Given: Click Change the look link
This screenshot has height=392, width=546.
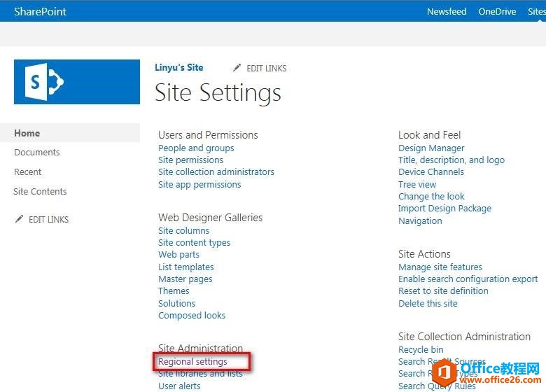Looking at the screenshot, I should tap(431, 196).
